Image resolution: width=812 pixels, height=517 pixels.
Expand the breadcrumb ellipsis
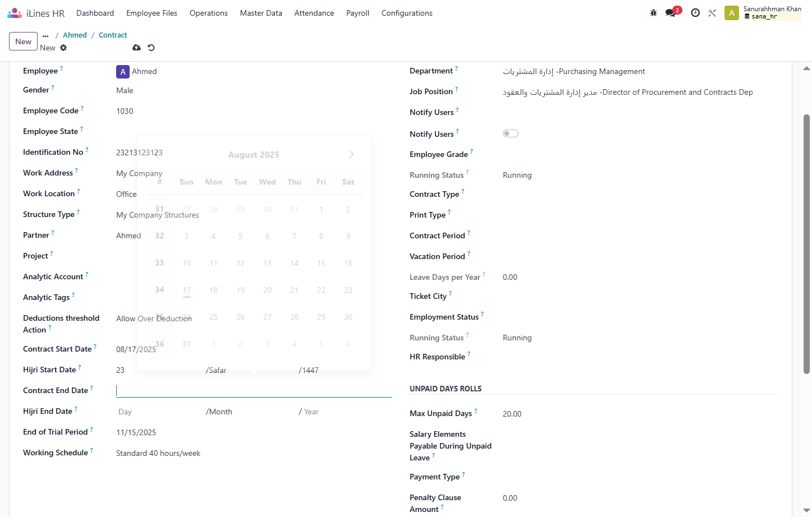coord(45,35)
